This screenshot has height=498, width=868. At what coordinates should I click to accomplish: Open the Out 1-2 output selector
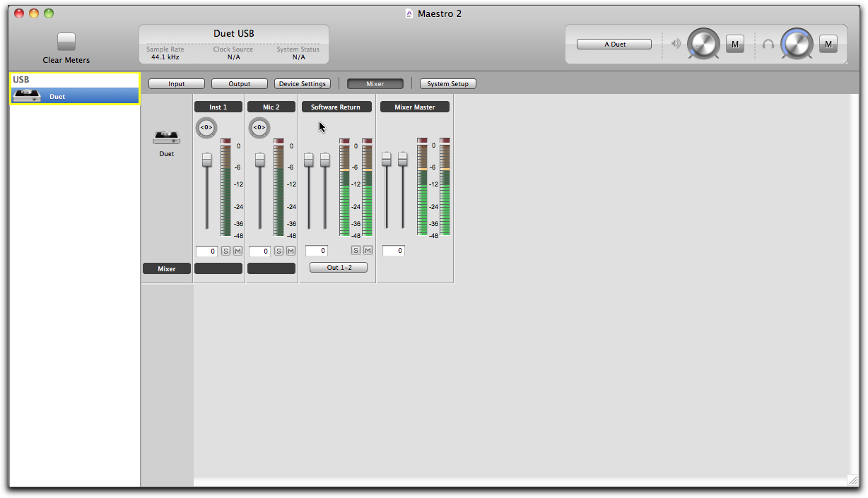pyautogui.click(x=339, y=268)
